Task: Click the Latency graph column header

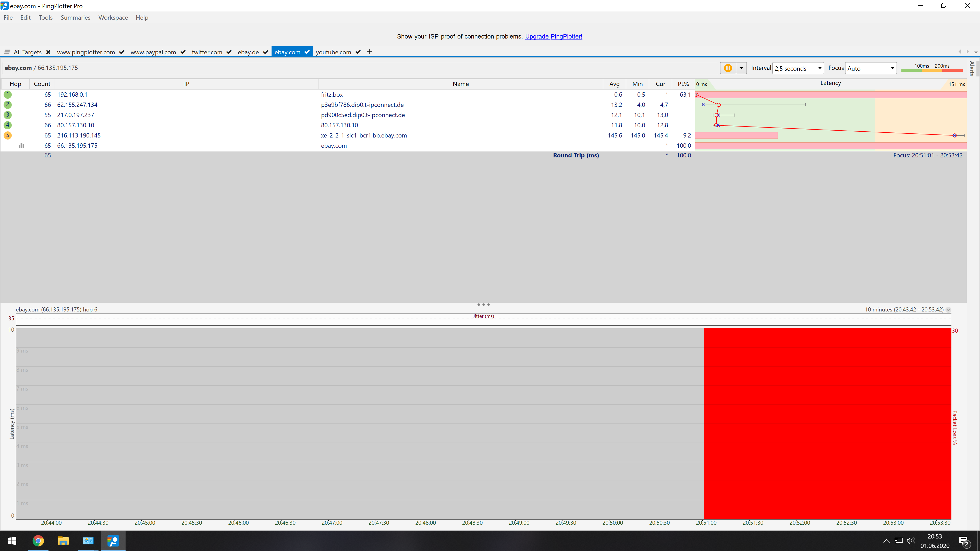Action: click(x=830, y=84)
